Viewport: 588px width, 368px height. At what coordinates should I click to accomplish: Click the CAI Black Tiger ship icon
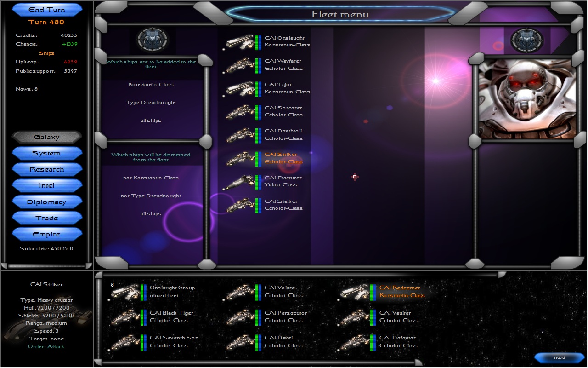(x=125, y=317)
